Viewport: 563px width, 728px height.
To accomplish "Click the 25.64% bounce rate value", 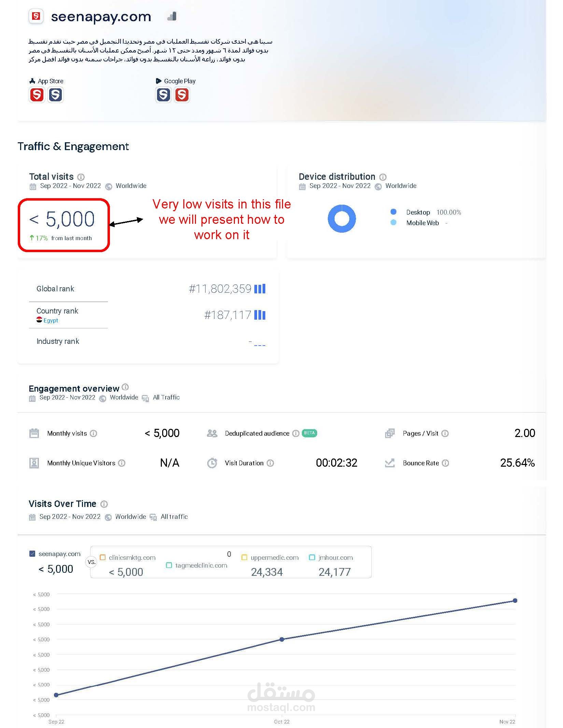I will pyautogui.click(x=518, y=463).
